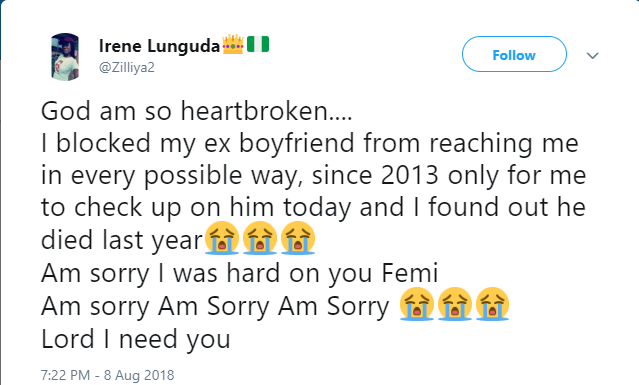This screenshot has height=385, width=639.
Task: Click last crying emoji after 'Am Sorry'
Action: (492, 304)
